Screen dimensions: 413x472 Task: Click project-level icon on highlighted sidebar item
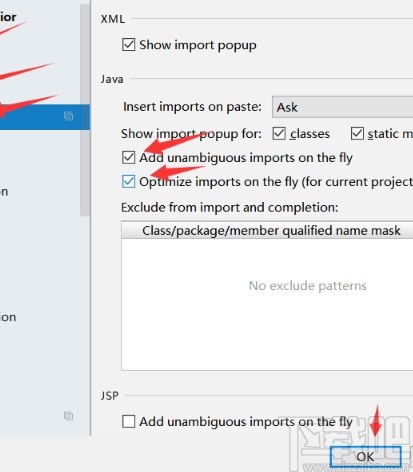click(68, 116)
